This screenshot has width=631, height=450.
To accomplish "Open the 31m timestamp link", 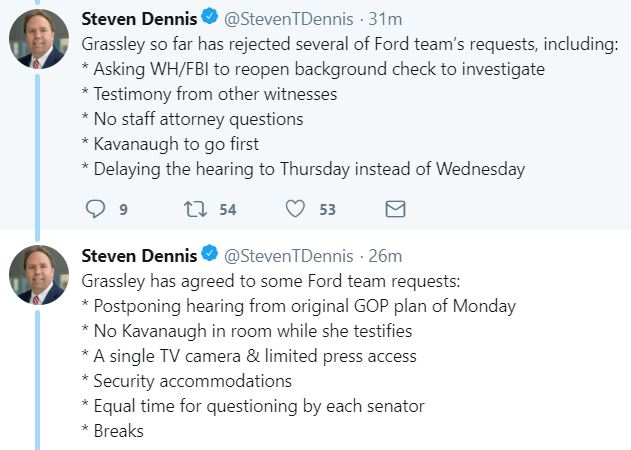I will [x=385, y=19].
